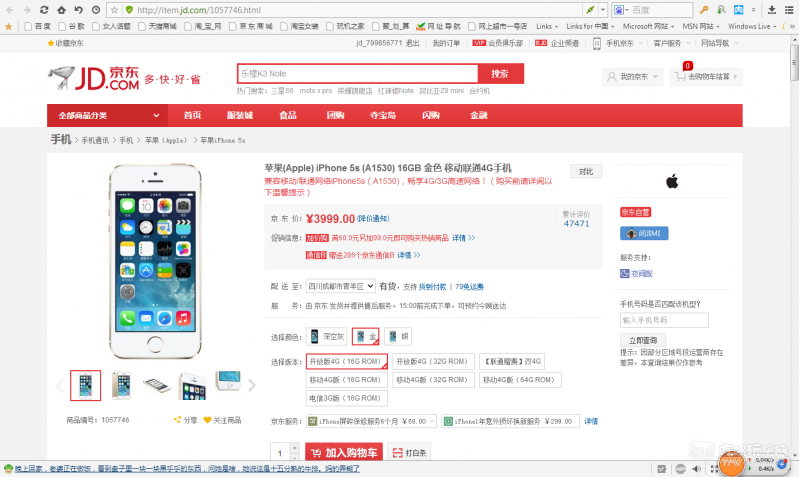Image resolution: width=799 pixels, height=477 pixels.
Task: Click the 问JIMI chat button
Action: [x=644, y=233]
